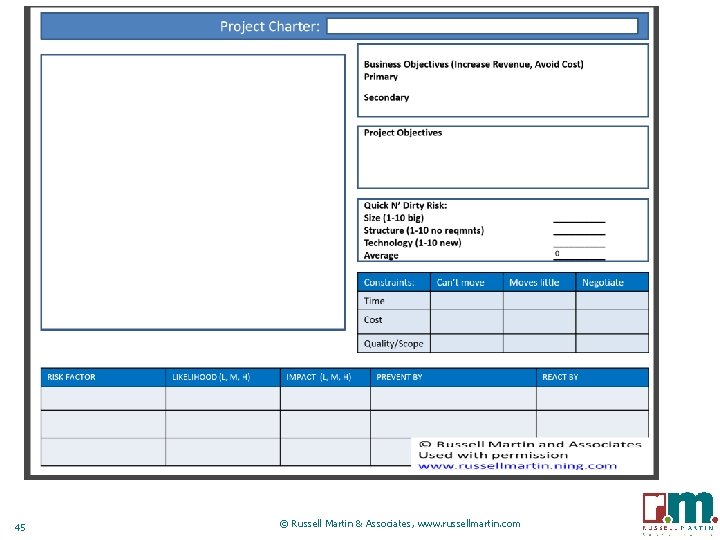Click the Quick N' Dirty Risk heading
720x540 pixels.
click(x=405, y=206)
